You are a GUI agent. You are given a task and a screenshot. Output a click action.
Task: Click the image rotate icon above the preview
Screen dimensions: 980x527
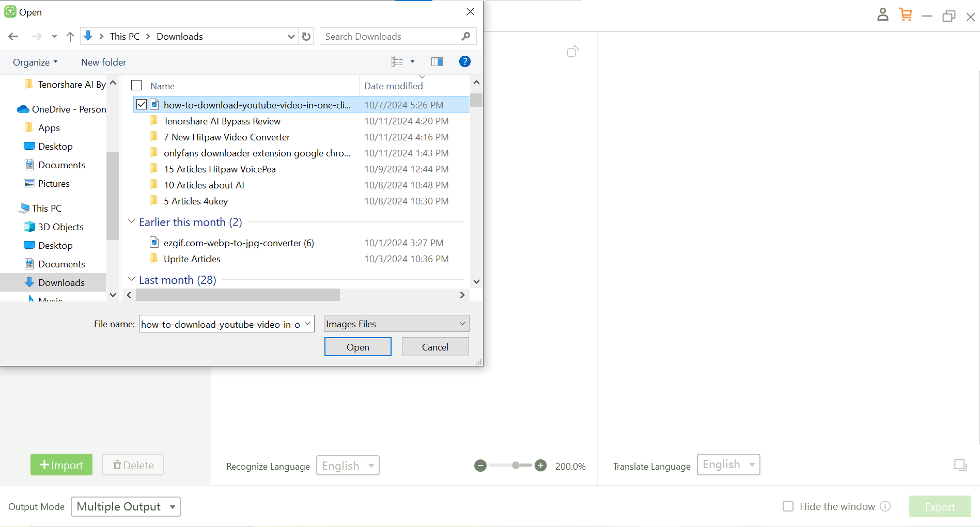pos(572,51)
